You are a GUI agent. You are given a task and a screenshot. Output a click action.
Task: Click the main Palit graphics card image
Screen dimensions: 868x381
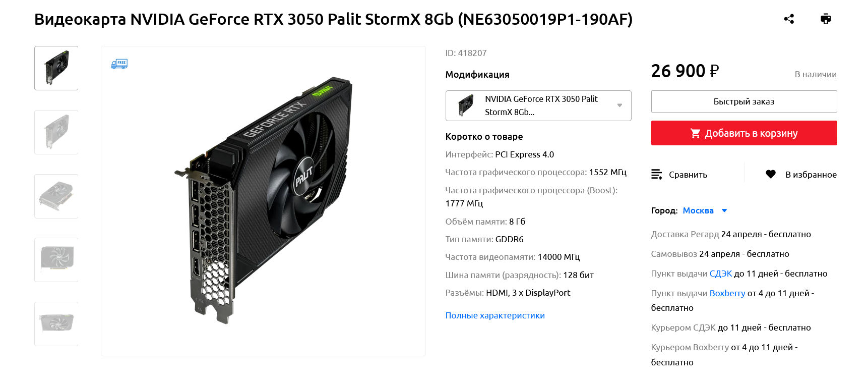[x=263, y=201]
